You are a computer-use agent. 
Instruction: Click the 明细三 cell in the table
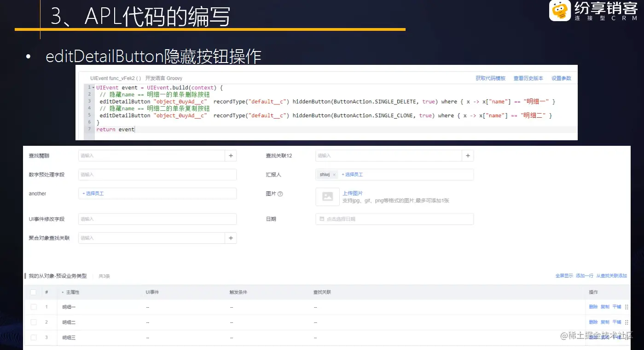(x=69, y=338)
